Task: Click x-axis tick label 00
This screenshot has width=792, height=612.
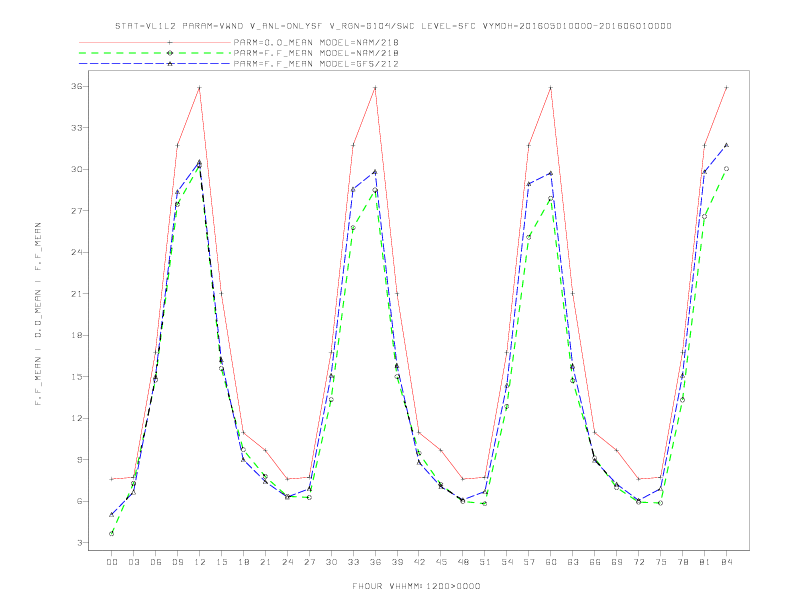Action: point(112,562)
